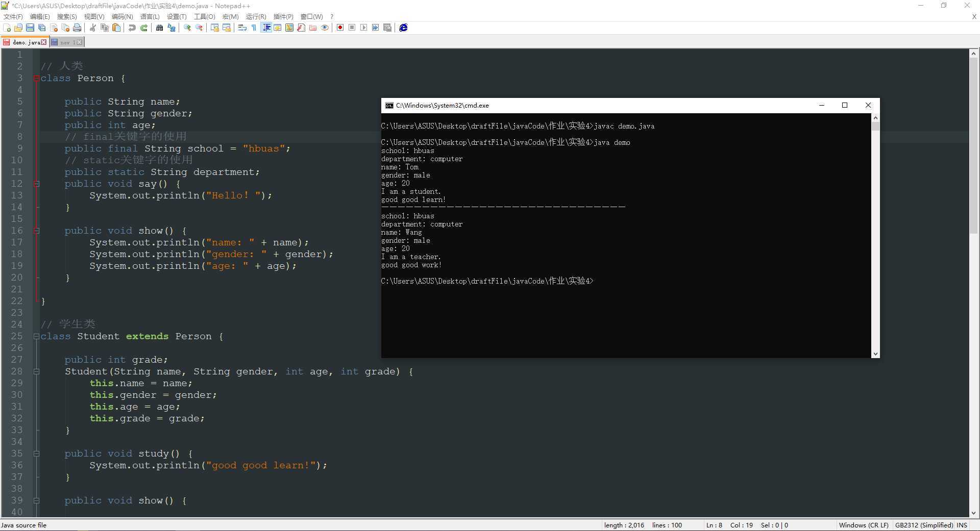Stop macro recording toolbar icon
Image resolution: width=980 pixels, height=531 pixels.
pyautogui.click(x=352, y=28)
